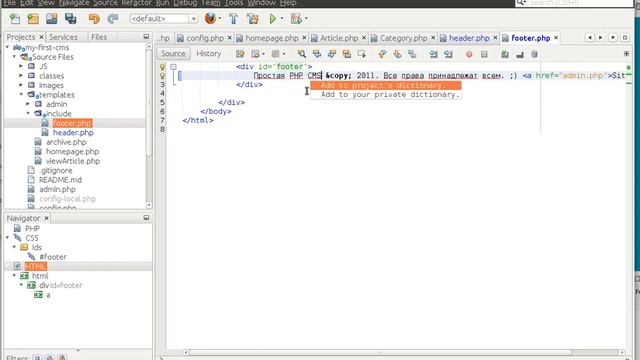This screenshot has width=640, height=360.
Task: Expand the JS folder node
Action: (21, 66)
